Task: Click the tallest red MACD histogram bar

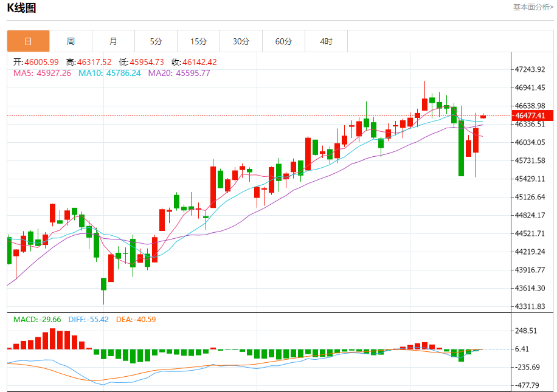Action: click(53, 339)
